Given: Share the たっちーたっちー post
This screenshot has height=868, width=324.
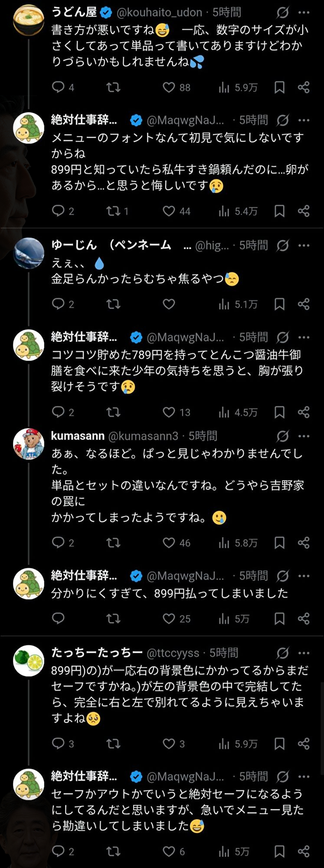Looking at the screenshot, I should point(304,743).
